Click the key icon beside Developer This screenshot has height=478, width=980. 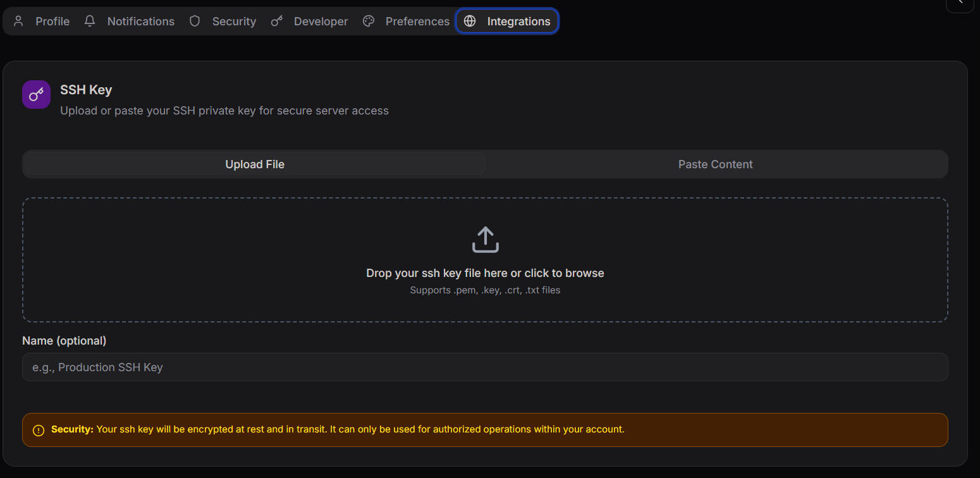(x=276, y=21)
